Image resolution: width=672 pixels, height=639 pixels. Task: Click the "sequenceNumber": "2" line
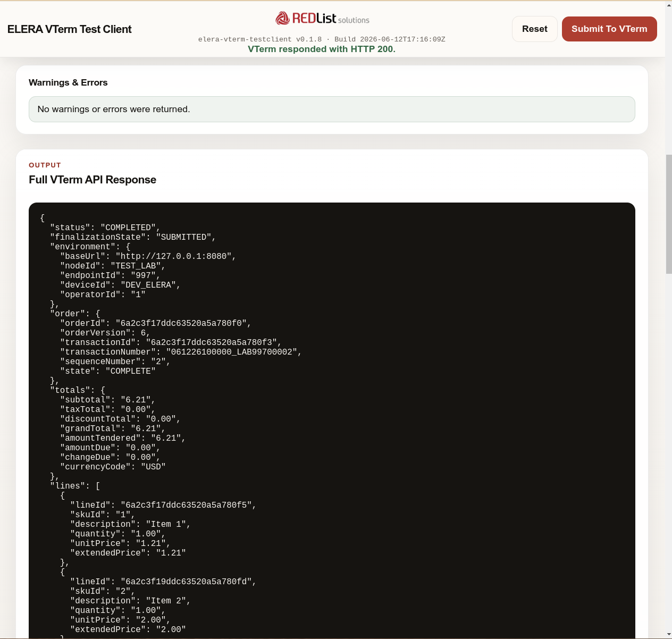[x=115, y=361]
